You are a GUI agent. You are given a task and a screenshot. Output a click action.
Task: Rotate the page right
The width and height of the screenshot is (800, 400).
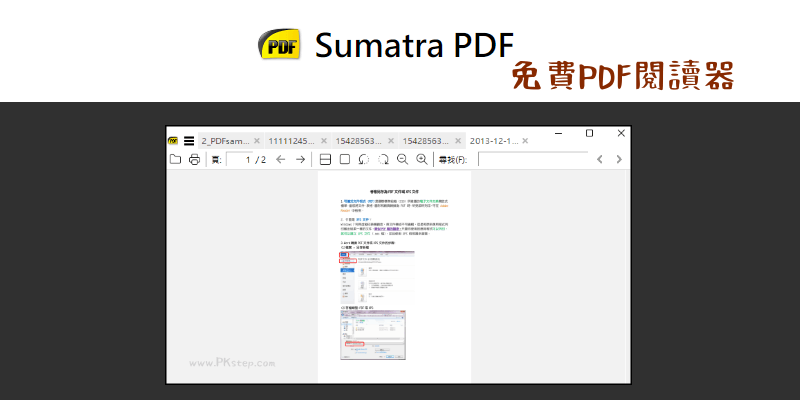383,159
